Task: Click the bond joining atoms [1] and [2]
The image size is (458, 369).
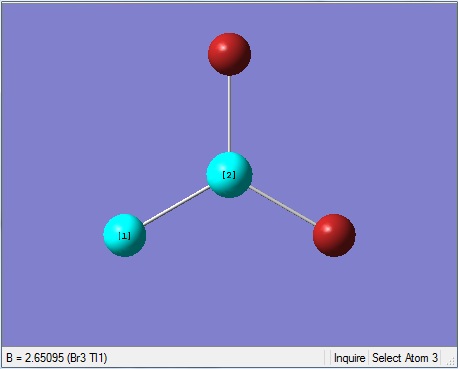Action: pos(176,205)
